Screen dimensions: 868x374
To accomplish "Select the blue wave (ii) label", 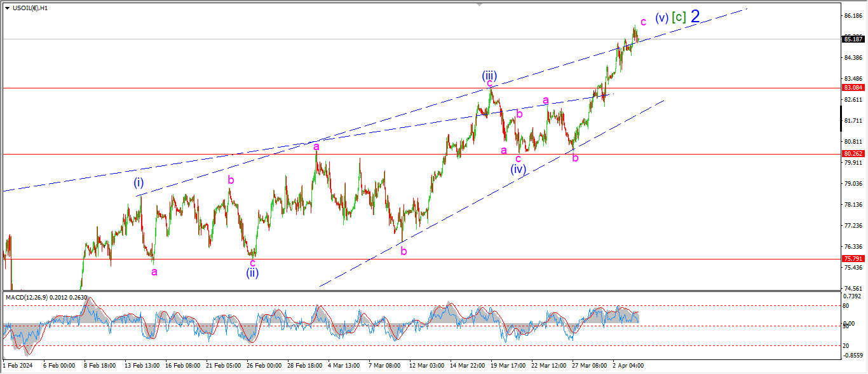I will point(252,273).
